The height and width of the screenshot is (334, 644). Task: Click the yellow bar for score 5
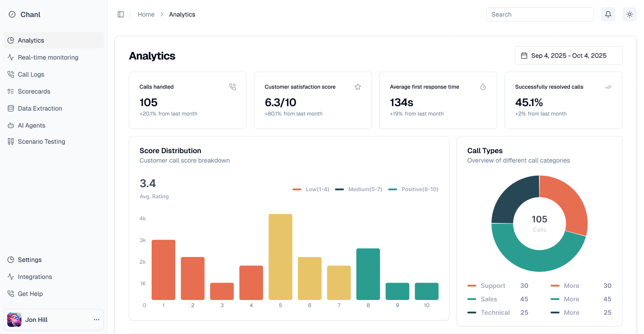280,257
